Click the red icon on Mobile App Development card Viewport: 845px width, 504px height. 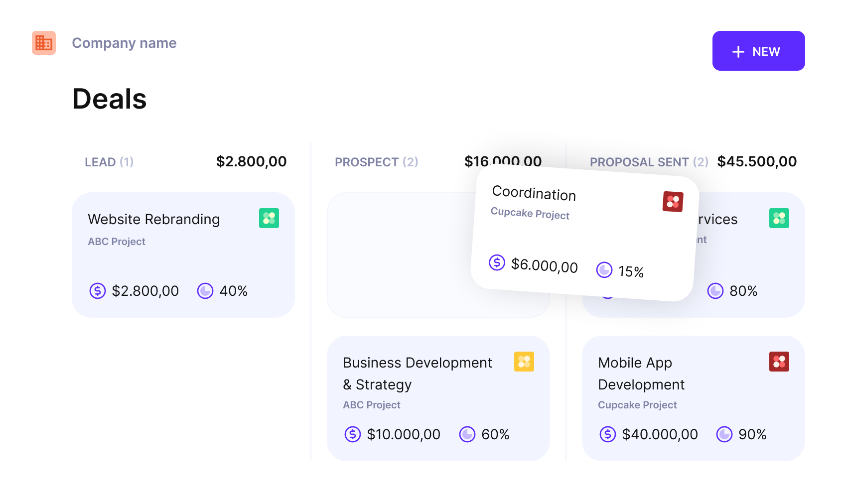tap(779, 362)
